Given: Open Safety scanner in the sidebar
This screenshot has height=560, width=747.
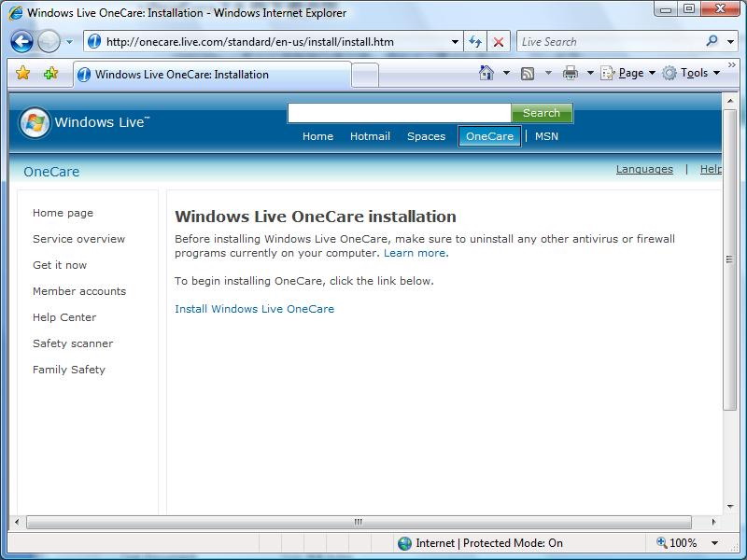Looking at the screenshot, I should [73, 343].
